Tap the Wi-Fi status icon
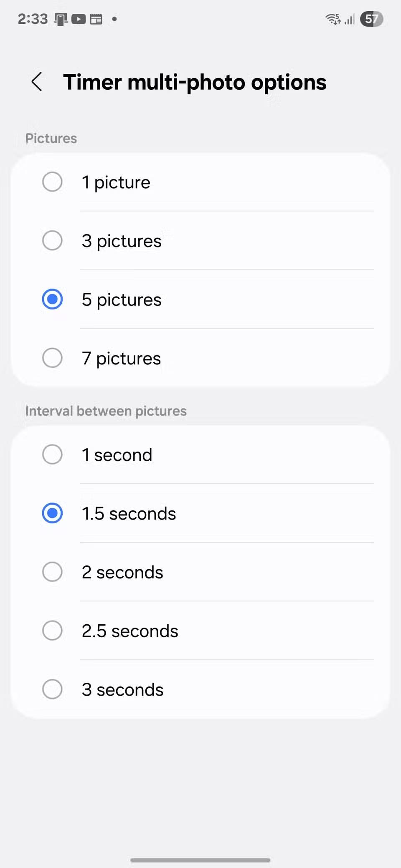Viewport: 401px width, 868px height. (333, 19)
